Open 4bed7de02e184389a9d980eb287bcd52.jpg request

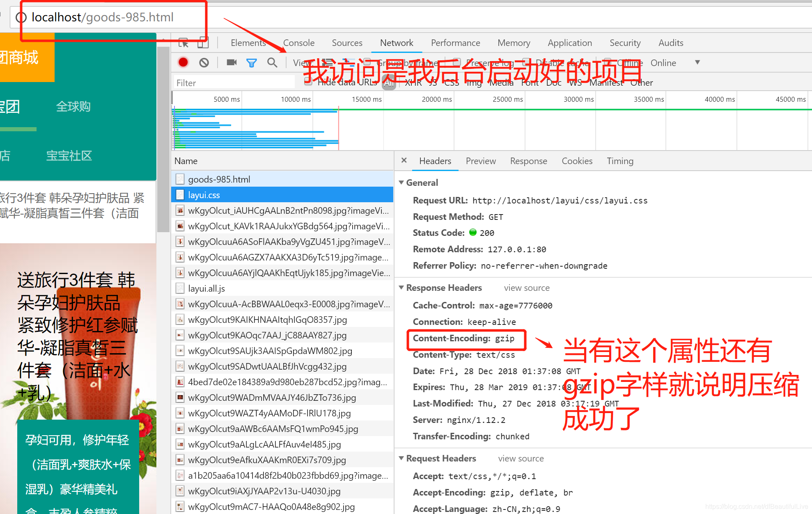click(x=282, y=382)
